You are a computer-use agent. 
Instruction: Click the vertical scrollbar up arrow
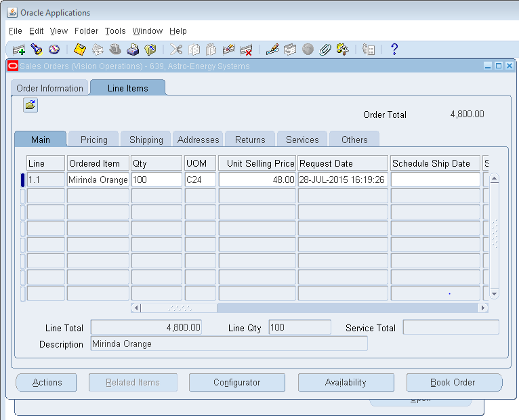494,179
